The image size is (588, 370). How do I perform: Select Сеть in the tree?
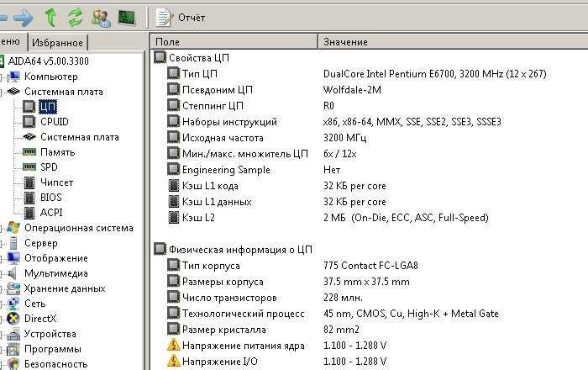(35, 304)
